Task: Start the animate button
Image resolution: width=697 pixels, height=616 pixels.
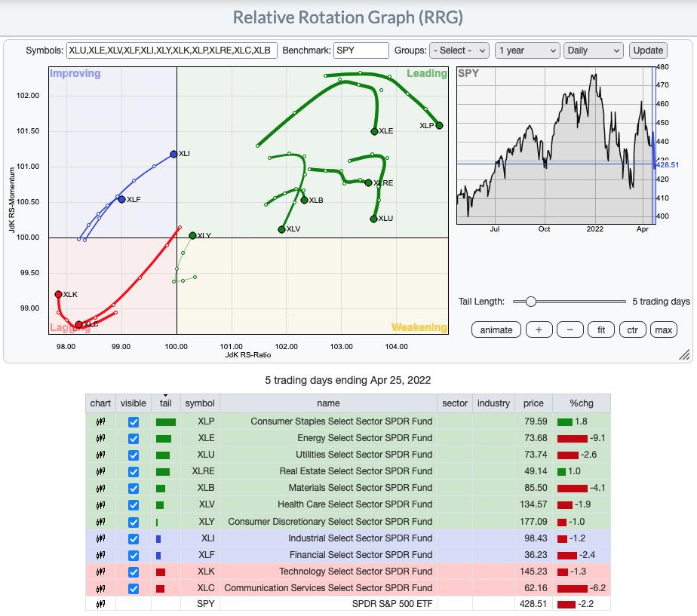Action: click(x=496, y=329)
